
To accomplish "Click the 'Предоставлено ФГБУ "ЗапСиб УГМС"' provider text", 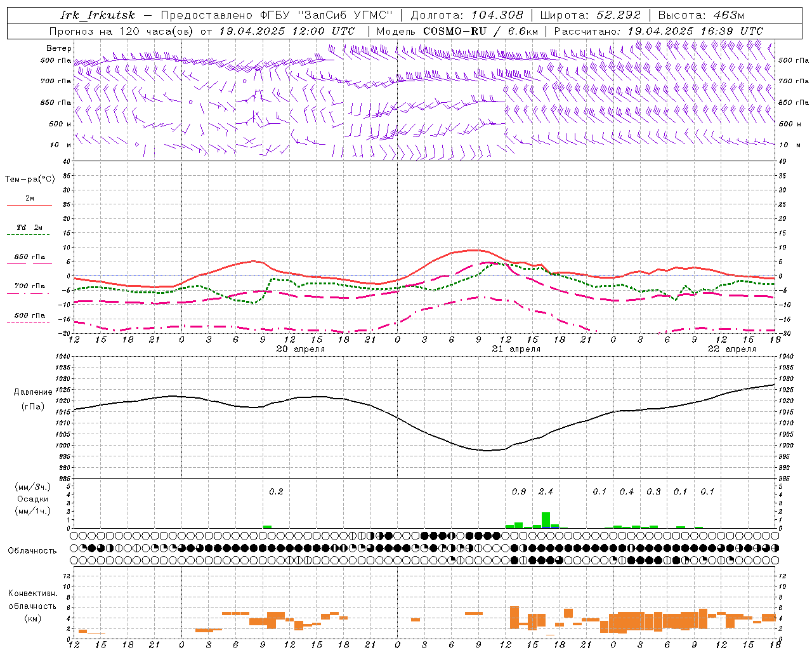I will point(277,15).
